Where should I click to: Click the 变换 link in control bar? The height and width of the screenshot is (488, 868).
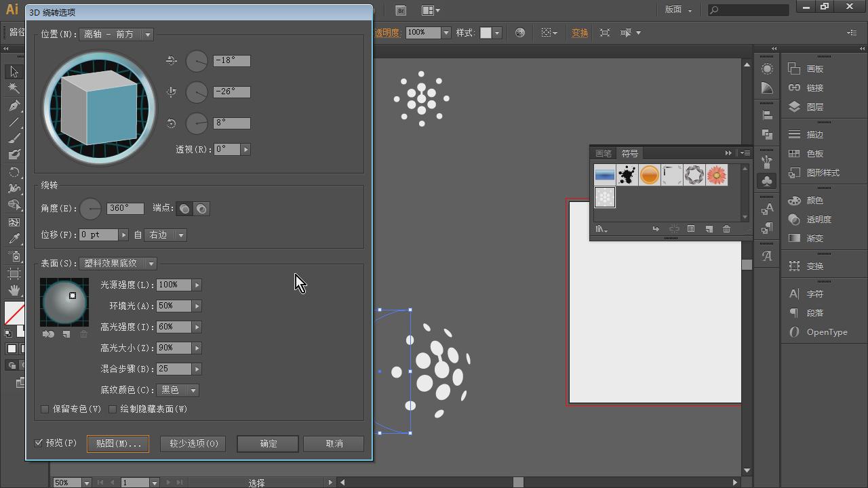(x=580, y=33)
